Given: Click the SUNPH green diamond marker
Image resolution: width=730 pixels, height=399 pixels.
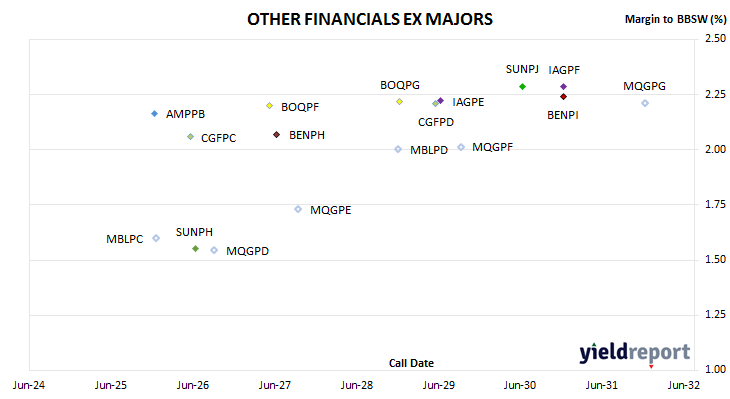Looking at the screenshot, I should tap(196, 249).
